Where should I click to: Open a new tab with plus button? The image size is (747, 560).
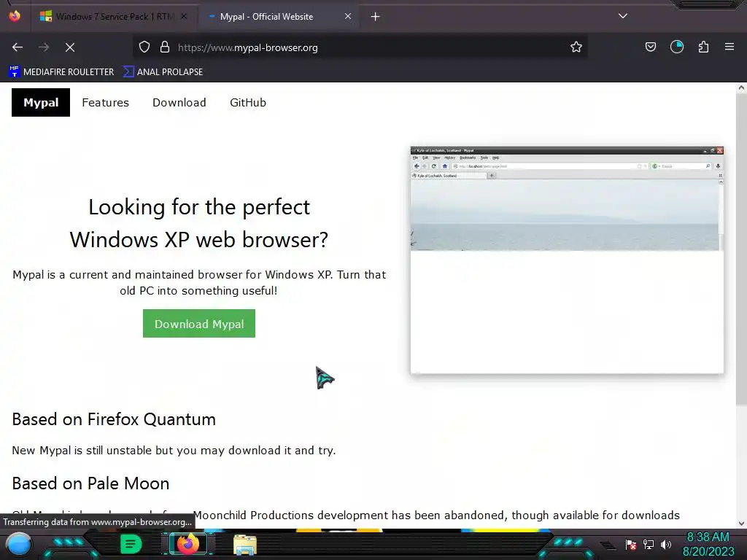376,17
